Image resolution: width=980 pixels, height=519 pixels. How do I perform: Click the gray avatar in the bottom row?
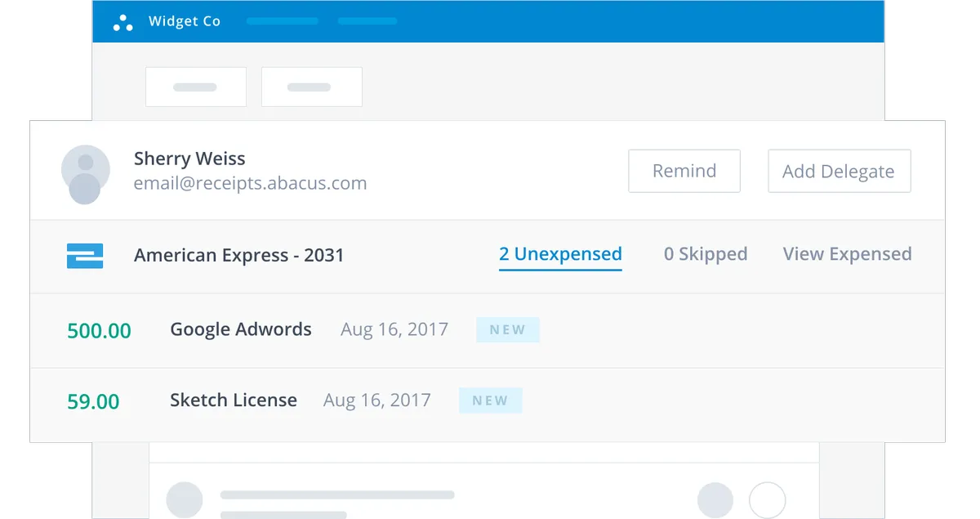click(185, 500)
